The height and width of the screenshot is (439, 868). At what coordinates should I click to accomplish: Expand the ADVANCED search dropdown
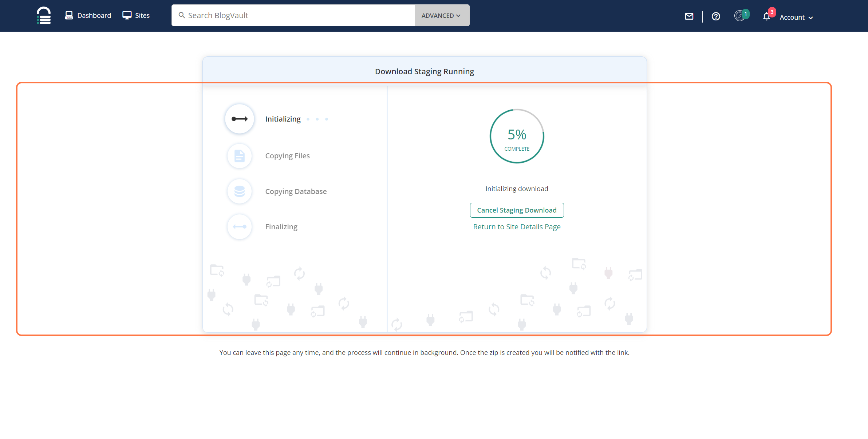pos(441,16)
